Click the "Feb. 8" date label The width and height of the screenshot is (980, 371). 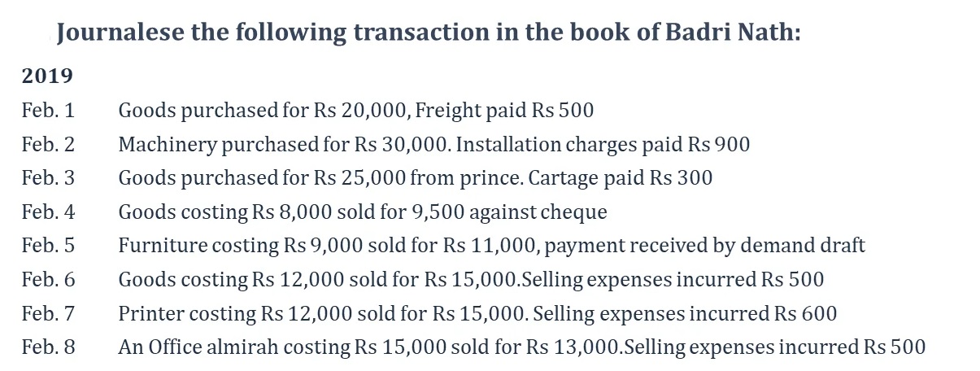click(x=48, y=347)
